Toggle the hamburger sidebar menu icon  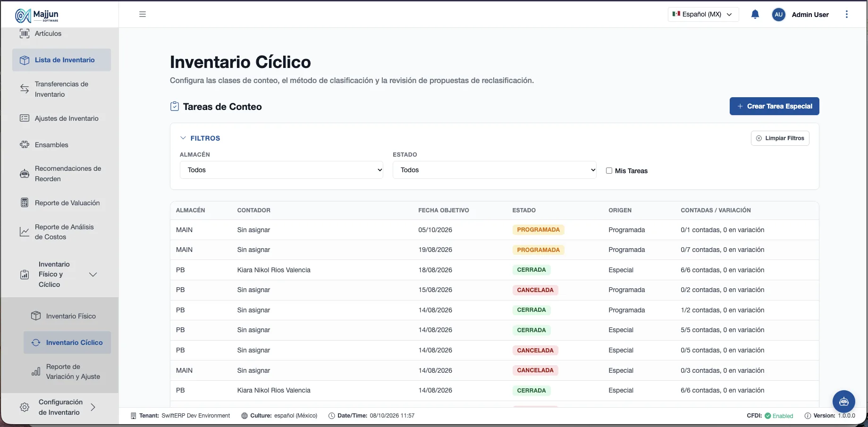[143, 14]
